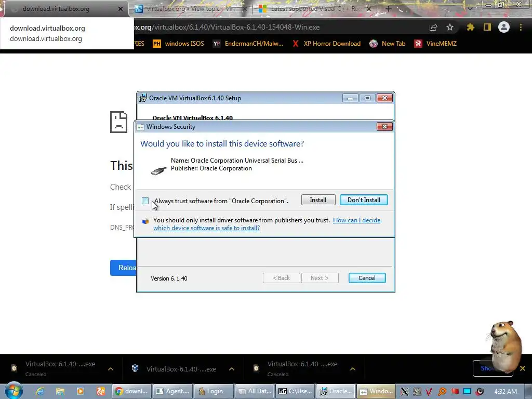This screenshot has width=532, height=399.
Task: Click the security shield icon beside warning
Action: pos(145,221)
